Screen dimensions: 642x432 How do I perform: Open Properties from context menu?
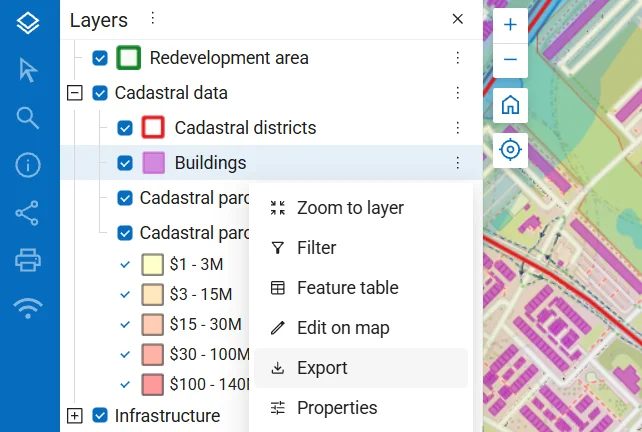point(361,408)
